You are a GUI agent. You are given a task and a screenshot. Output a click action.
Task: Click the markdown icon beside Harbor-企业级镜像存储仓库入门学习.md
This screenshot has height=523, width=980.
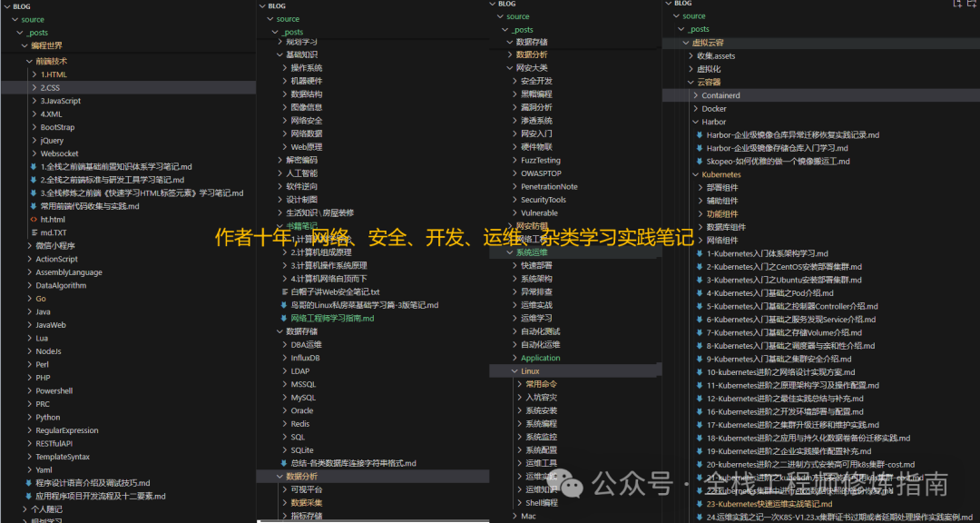click(x=699, y=148)
